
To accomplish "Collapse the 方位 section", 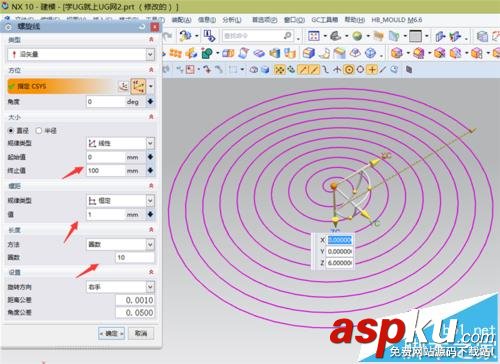I will point(151,70).
